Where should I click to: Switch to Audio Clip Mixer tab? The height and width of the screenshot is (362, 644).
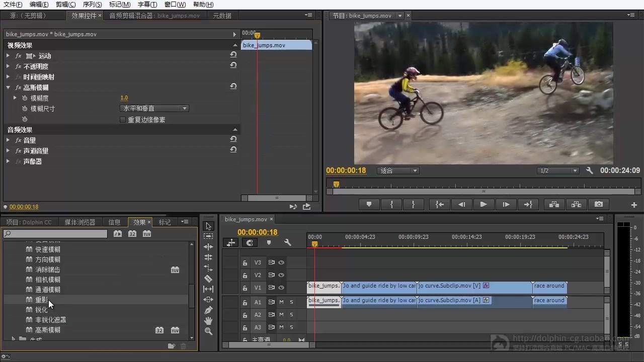(x=154, y=16)
